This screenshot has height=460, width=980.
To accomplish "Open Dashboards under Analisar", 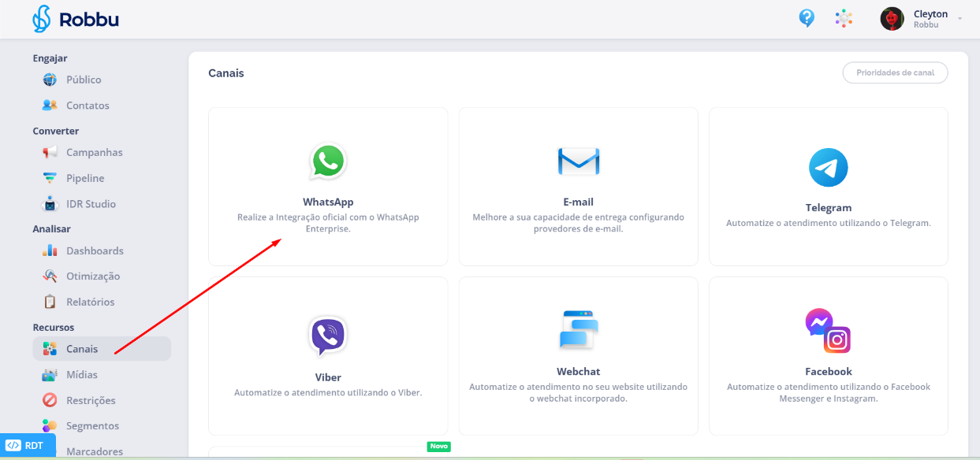I will point(95,250).
